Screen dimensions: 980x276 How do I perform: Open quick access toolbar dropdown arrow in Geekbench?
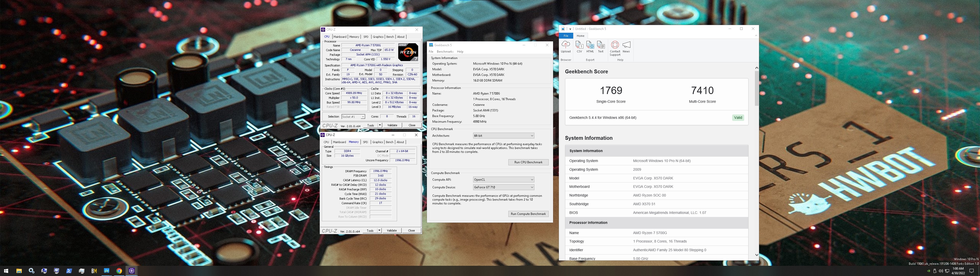570,29
